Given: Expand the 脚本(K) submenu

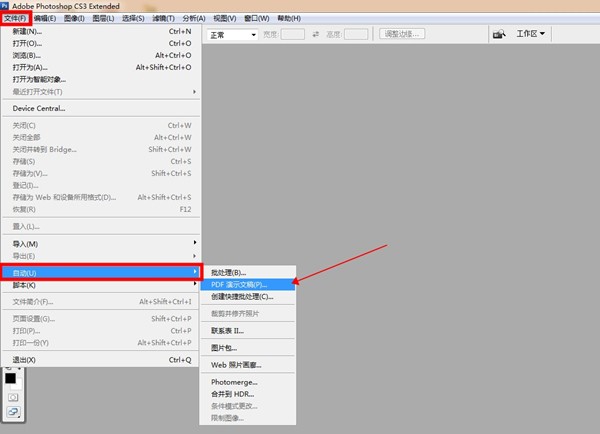Looking at the screenshot, I should pyautogui.click(x=101, y=285).
